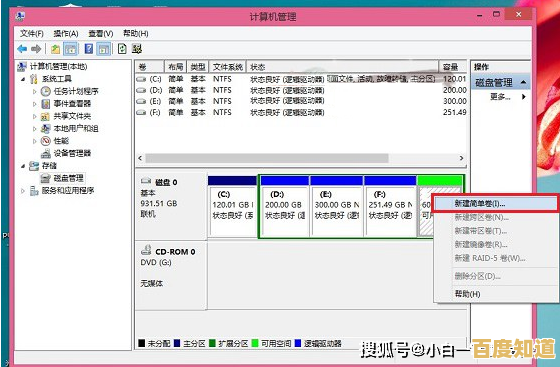Click the scroll left arrow of volume list
The image size is (560, 367).
pyautogui.click(x=140, y=158)
